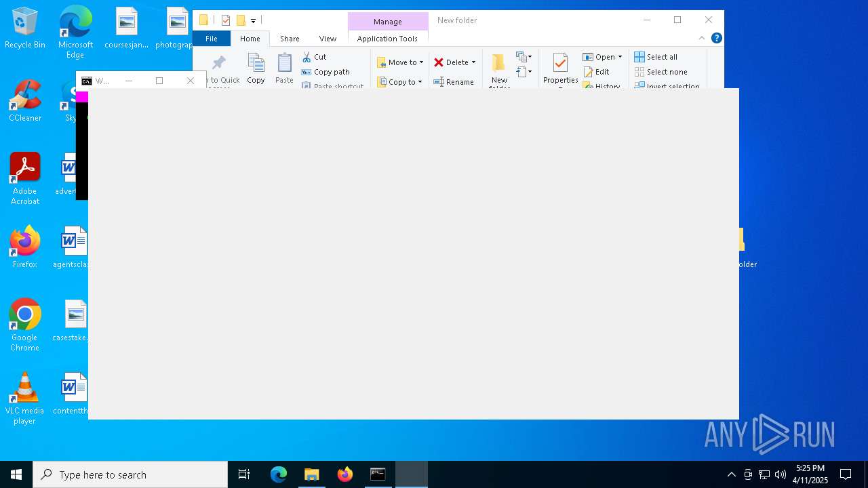This screenshot has width=868, height=488.
Task: Select the CCleaner desktop shortcut
Action: tap(25, 102)
